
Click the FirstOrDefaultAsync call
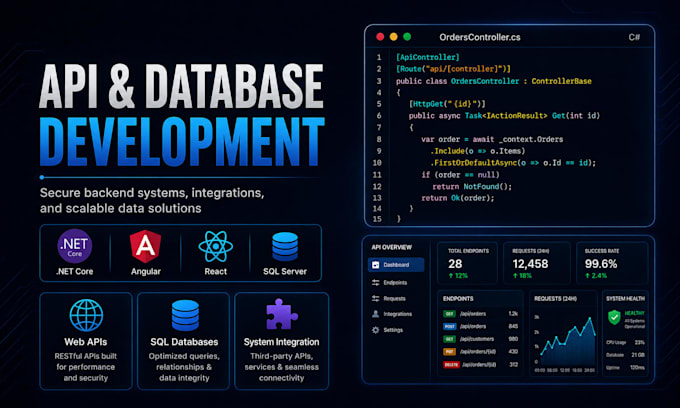(513, 163)
